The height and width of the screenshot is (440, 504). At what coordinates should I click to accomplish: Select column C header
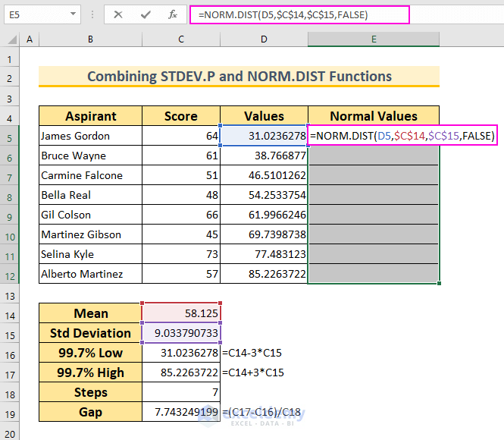tap(181, 40)
